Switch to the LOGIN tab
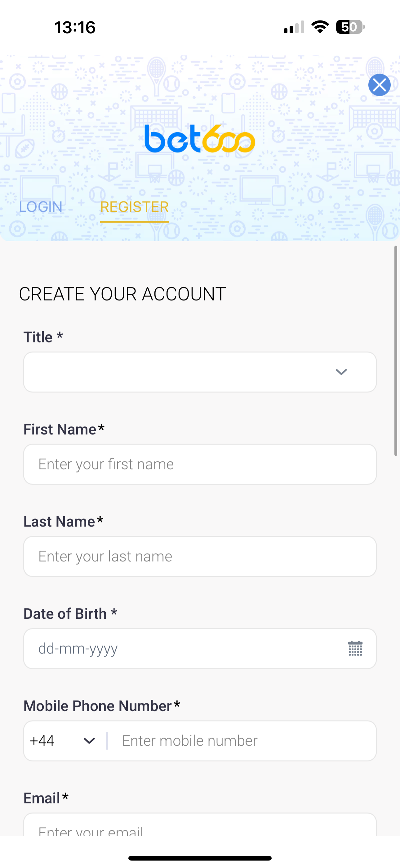 point(40,206)
